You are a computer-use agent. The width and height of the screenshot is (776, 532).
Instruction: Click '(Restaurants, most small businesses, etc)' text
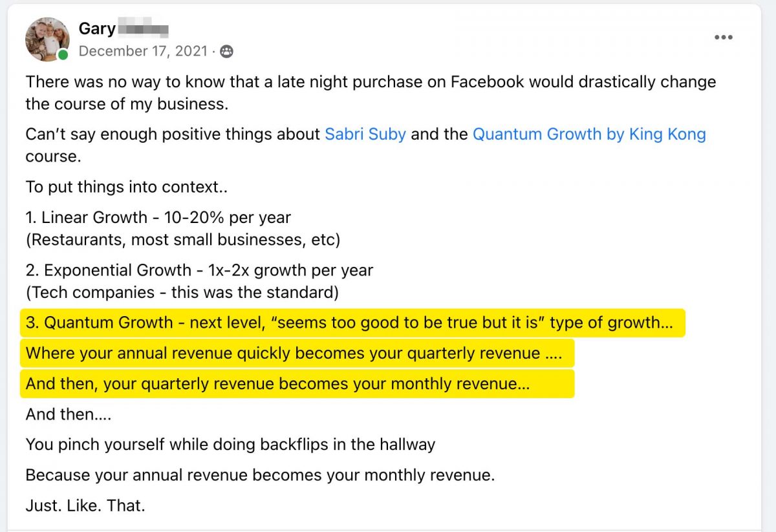pyautogui.click(x=183, y=240)
